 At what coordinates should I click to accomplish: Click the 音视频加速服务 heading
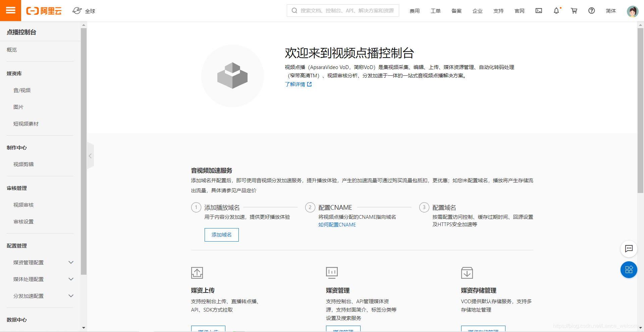point(212,171)
